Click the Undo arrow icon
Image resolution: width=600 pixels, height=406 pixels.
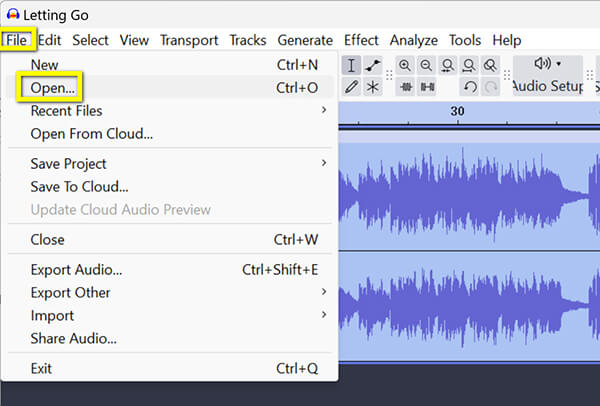(x=470, y=87)
